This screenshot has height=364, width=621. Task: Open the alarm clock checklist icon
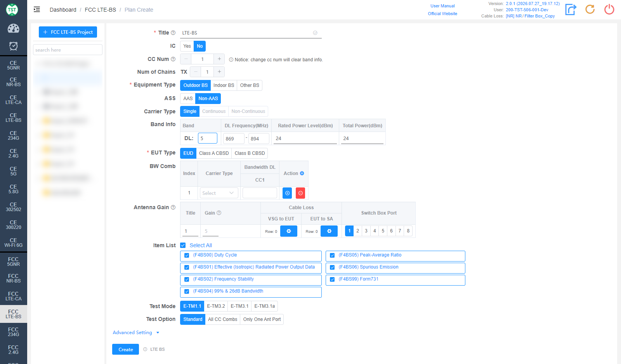[x=13, y=46]
